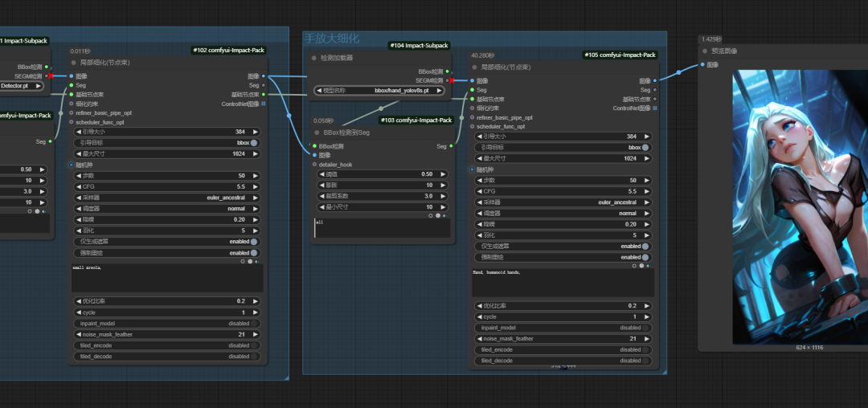Edit the 'all' labels text box on node #103
This screenshot has height=408, width=868.
click(x=382, y=228)
